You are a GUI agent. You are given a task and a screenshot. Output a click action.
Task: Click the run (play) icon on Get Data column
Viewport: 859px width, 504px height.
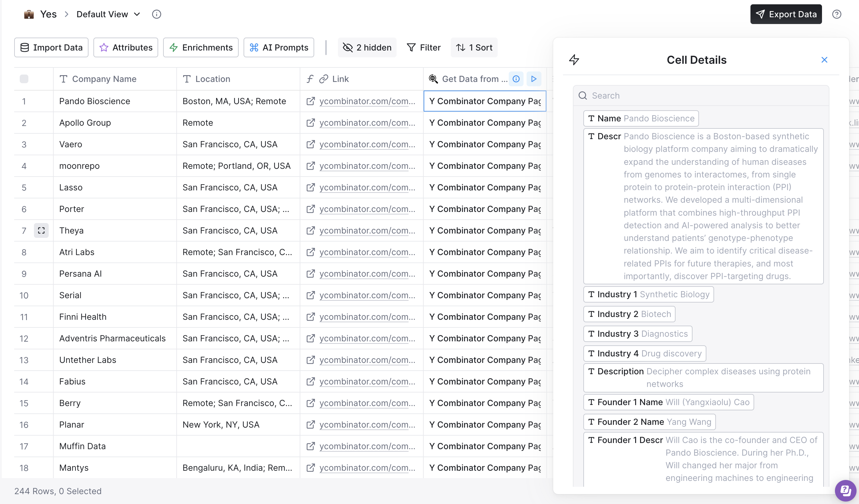[533, 79]
